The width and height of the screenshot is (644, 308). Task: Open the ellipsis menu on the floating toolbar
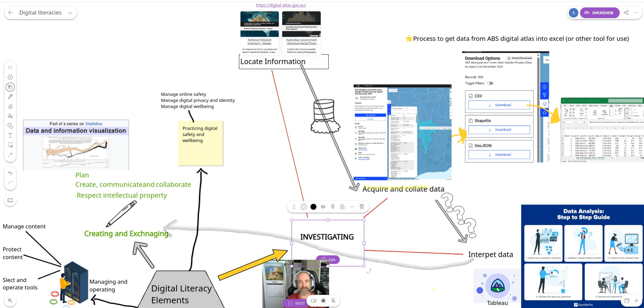click(x=352, y=207)
